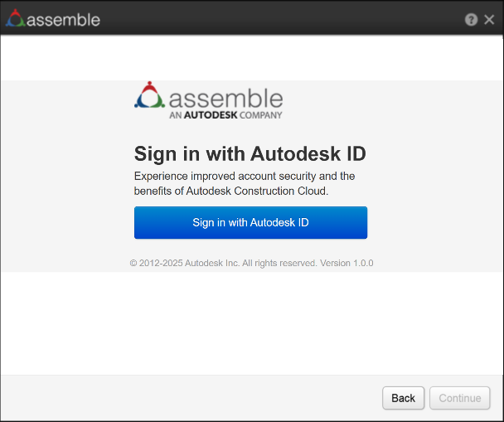Click the tri-color Assemble logo in the sign-in panel
Image resolution: width=504 pixels, height=422 pixels.
(149, 96)
